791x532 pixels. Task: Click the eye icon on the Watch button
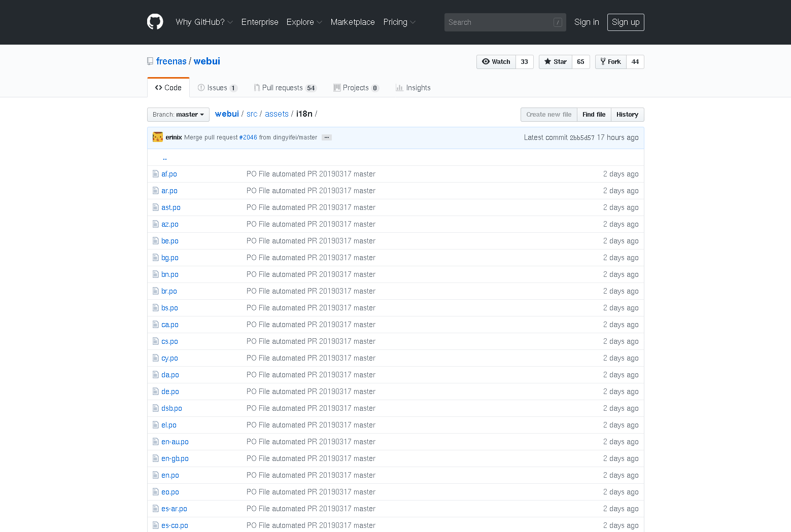tap(487, 61)
